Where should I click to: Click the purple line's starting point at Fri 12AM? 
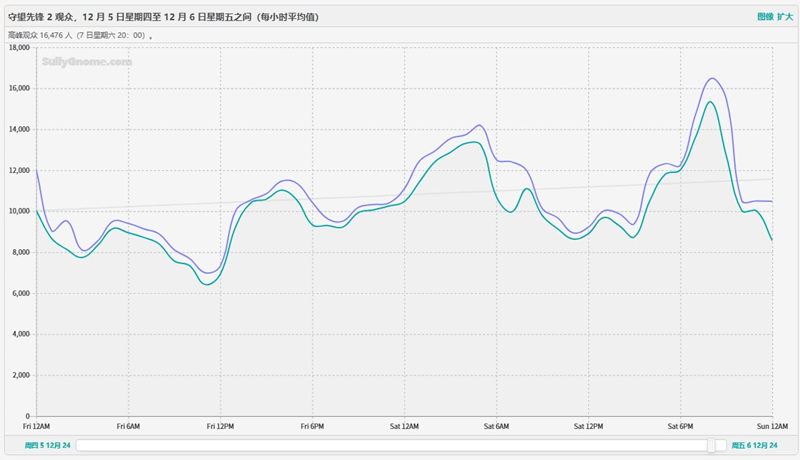[36, 169]
